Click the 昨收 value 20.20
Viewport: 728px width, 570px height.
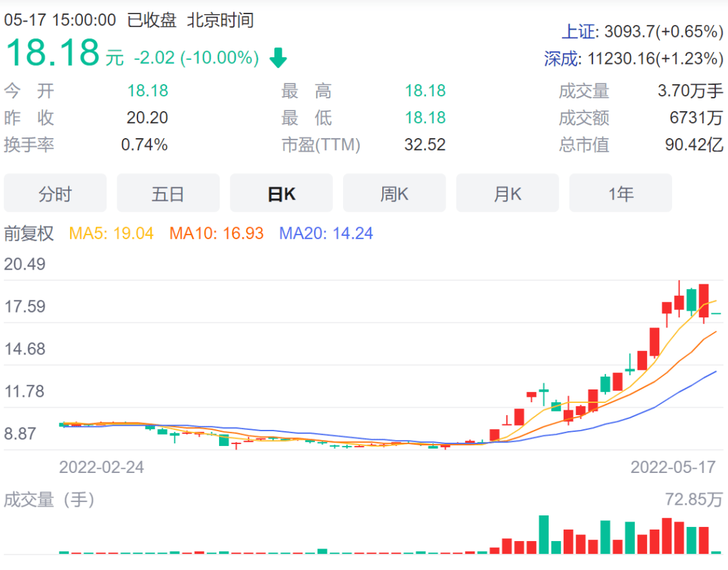tap(147, 117)
